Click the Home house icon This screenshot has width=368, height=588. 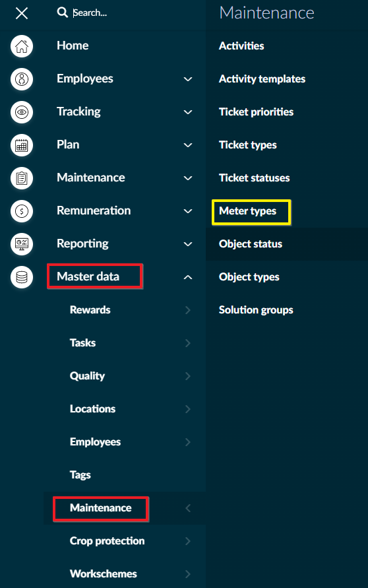click(x=22, y=46)
